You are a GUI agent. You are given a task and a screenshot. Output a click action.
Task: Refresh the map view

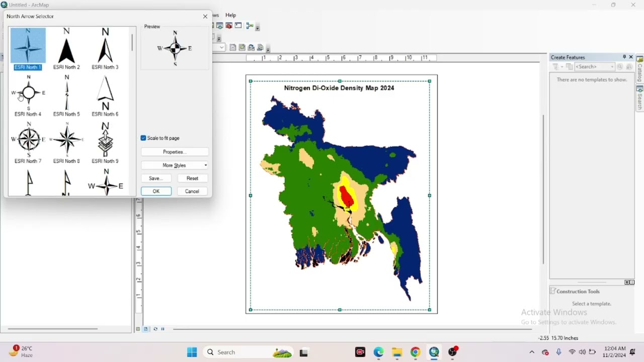pos(155,329)
